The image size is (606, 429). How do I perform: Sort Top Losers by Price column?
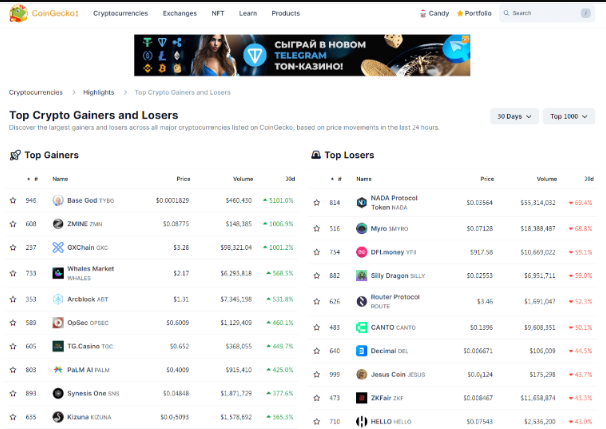click(x=487, y=179)
